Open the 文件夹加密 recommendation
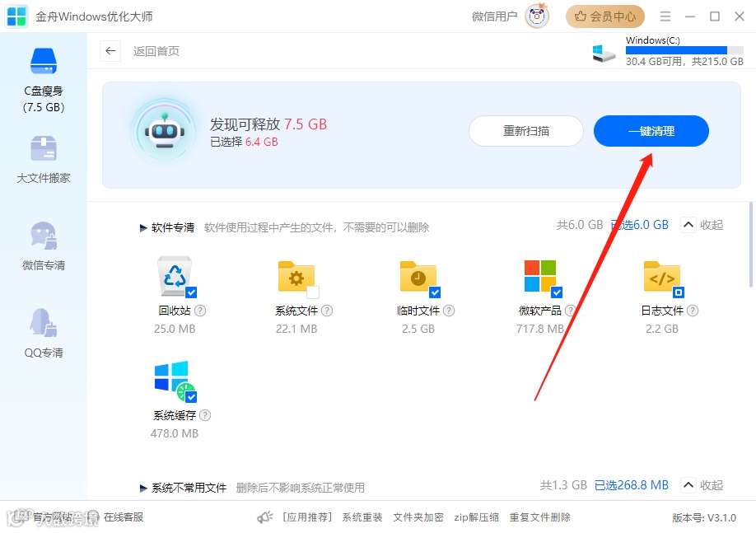Viewport: 756px width, 533px height. coord(418,517)
